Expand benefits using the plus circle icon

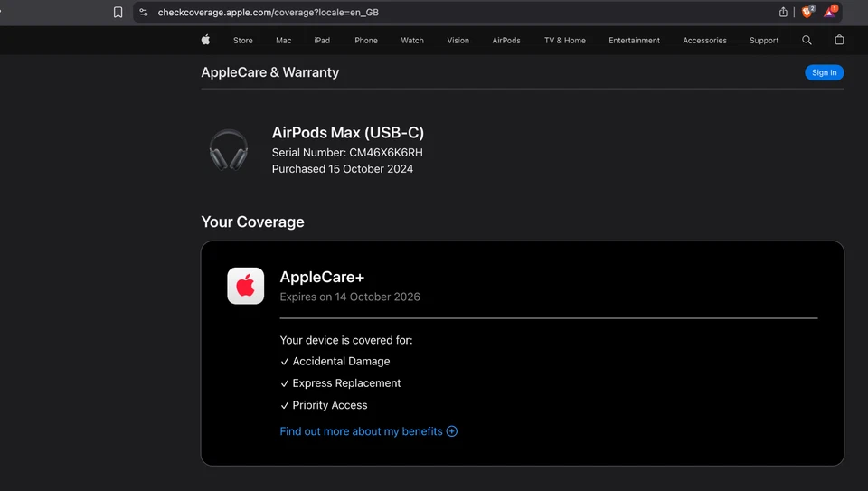click(452, 431)
